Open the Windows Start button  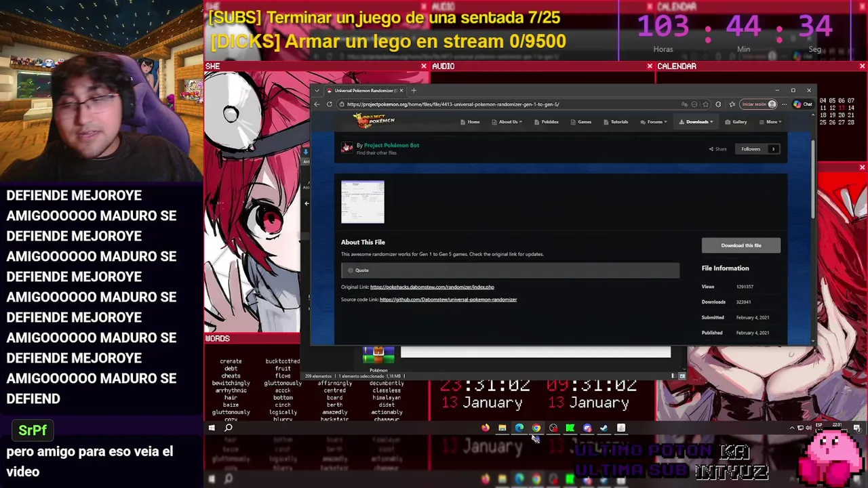[x=212, y=428]
